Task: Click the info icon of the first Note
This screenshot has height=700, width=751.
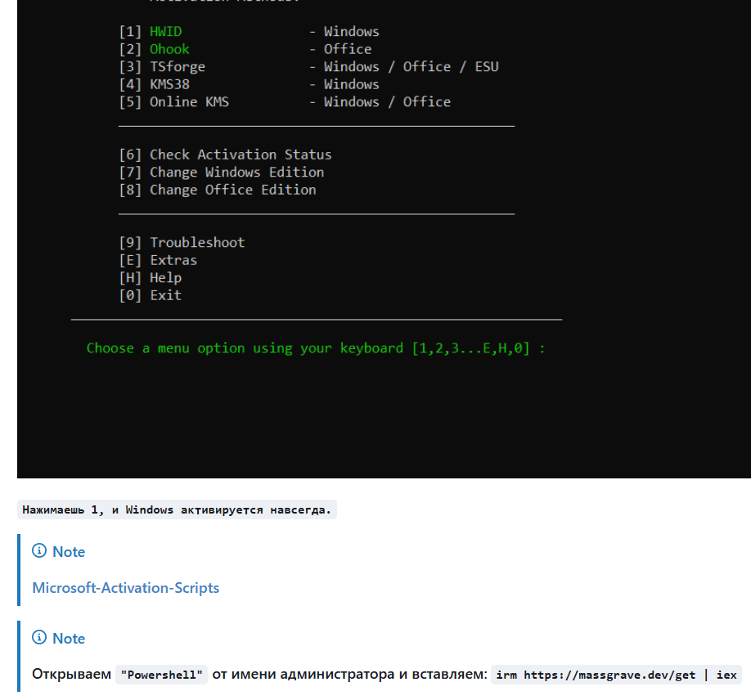Action: [x=39, y=550]
